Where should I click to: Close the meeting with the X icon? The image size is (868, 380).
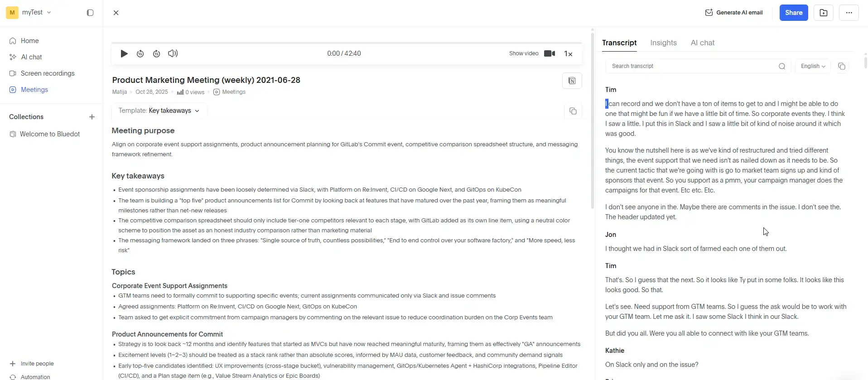(116, 13)
